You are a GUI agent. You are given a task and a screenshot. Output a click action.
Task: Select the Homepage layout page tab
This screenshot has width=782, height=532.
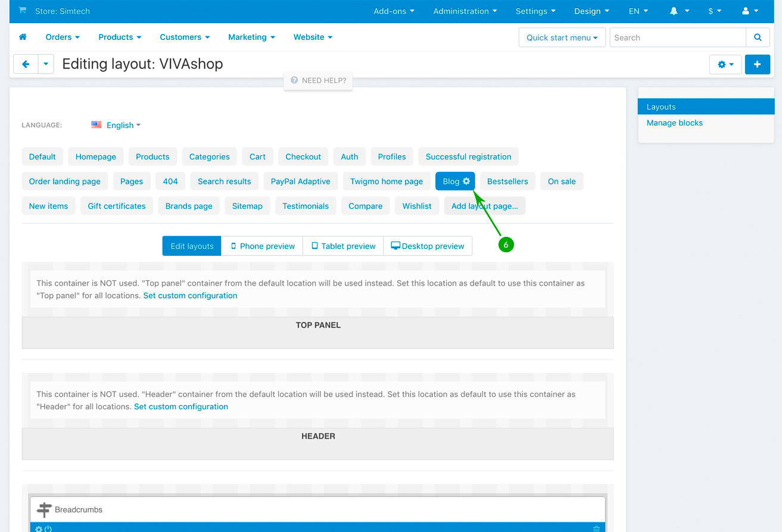pyautogui.click(x=95, y=157)
